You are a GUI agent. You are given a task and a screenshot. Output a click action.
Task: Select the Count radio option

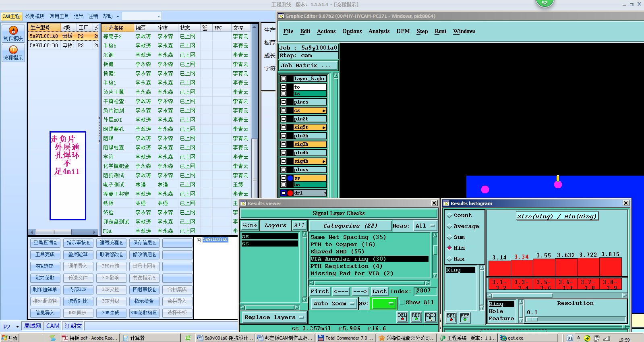pyautogui.click(x=449, y=216)
